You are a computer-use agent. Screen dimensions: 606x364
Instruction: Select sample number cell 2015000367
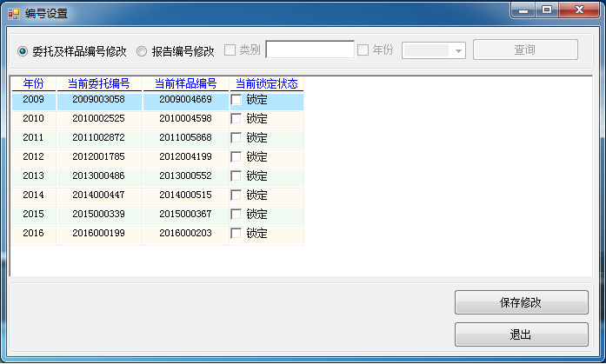185,215
